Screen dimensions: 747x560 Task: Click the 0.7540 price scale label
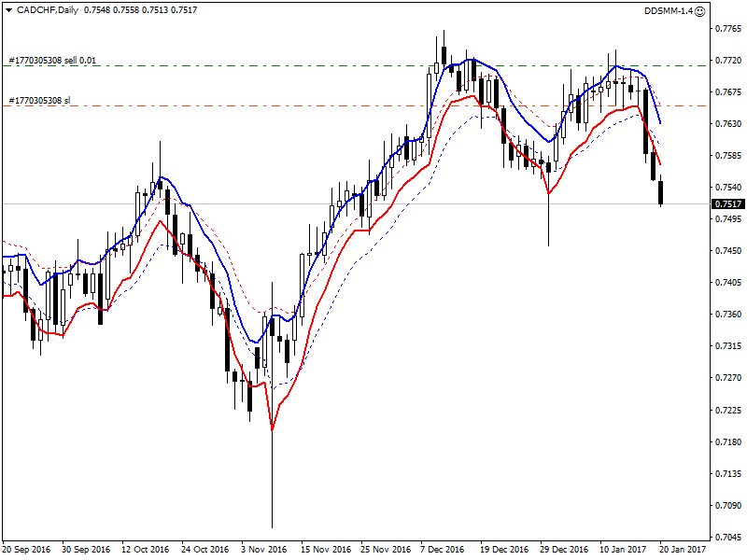(x=728, y=188)
